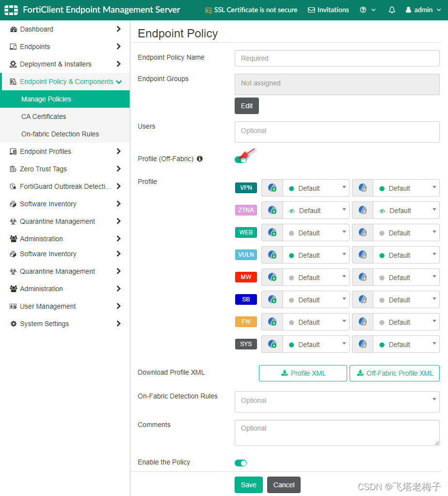Screen dimensions: 448x496
Task: Click the off-fabric icon in SYS row
Action: (363, 344)
